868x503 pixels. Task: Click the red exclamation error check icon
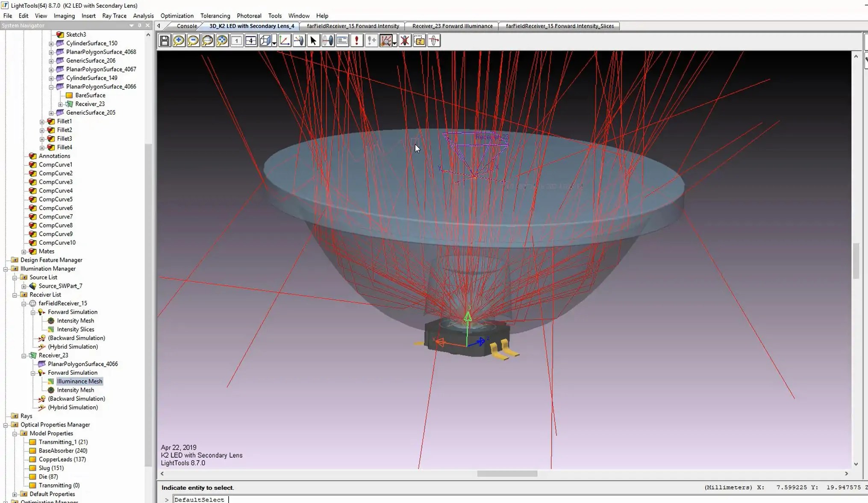(x=357, y=41)
